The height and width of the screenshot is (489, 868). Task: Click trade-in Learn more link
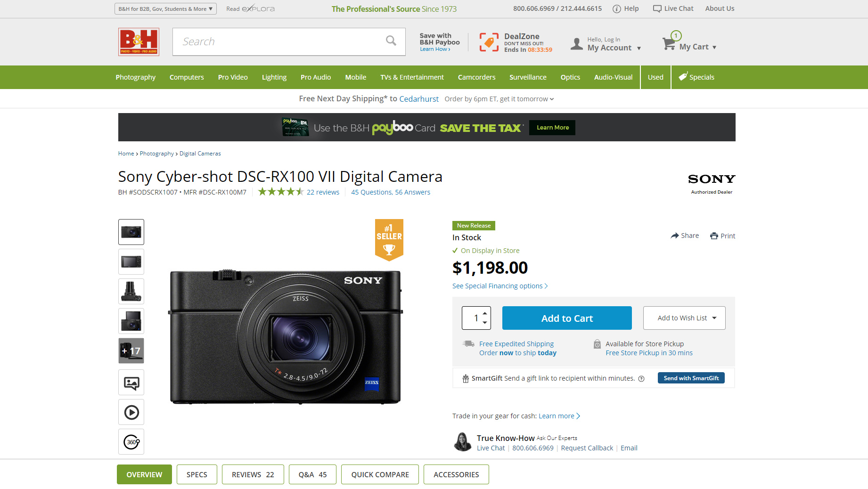tap(559, 416)
